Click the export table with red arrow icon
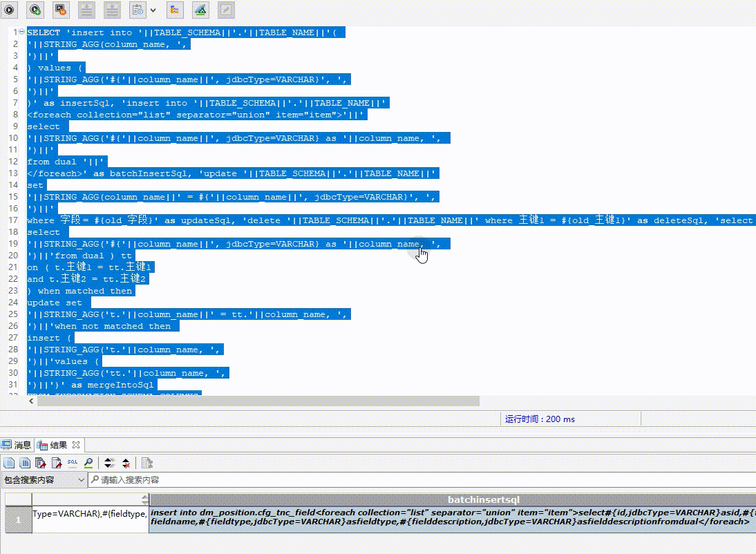The height and width of the screenshot is (554, 756). click(41, 464)
